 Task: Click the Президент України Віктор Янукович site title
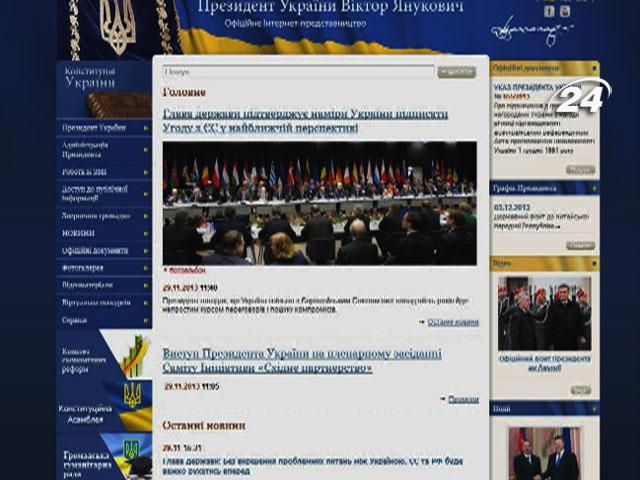point(330,7)
